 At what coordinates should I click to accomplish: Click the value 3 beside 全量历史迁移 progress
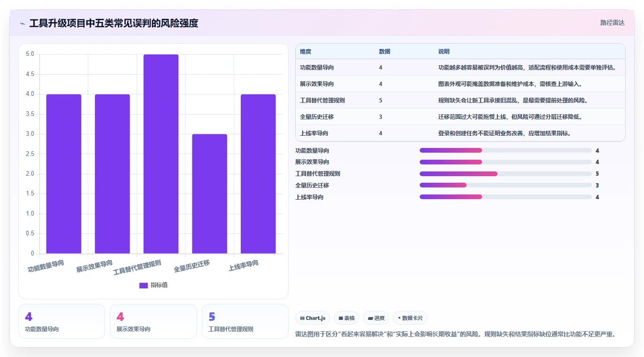click(x=597, y=185)
